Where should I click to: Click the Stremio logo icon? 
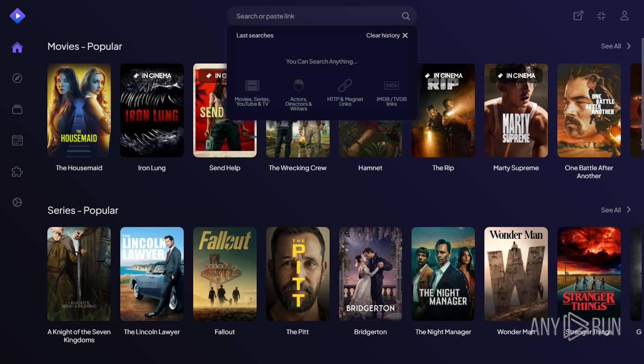pos(18,16)
